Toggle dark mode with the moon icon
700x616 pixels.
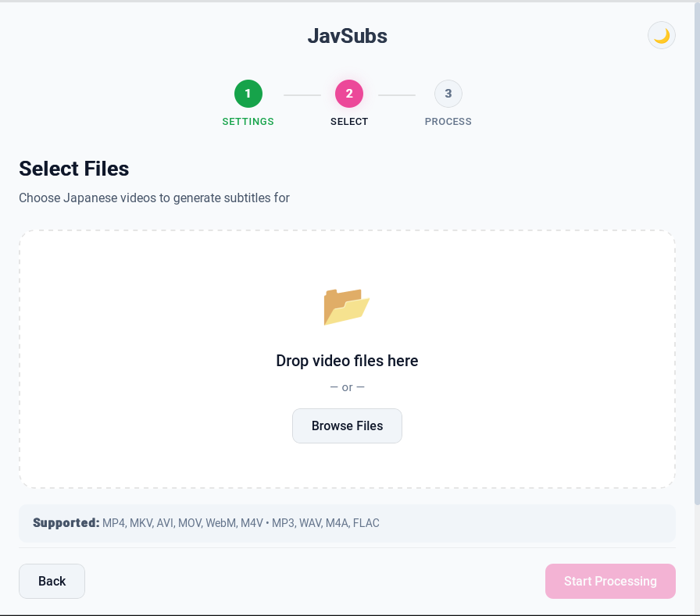click(661, 35)
